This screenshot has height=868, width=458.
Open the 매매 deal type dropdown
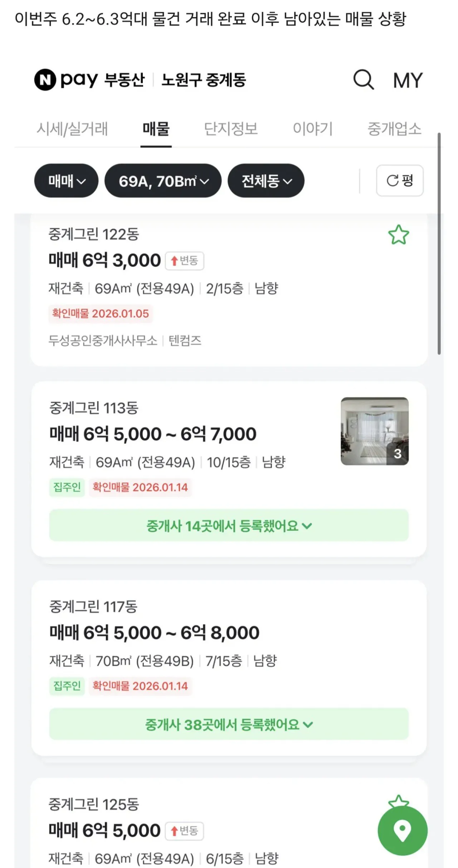coord(66,181)
